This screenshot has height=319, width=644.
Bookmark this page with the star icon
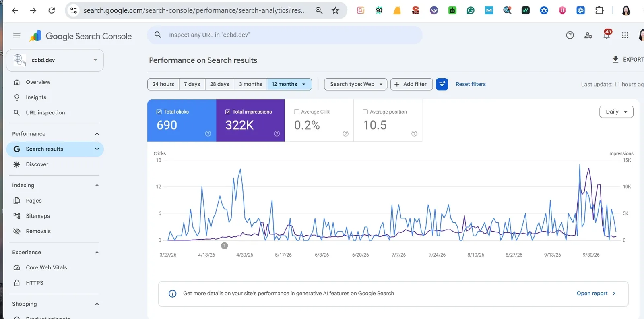click(335, 10)
